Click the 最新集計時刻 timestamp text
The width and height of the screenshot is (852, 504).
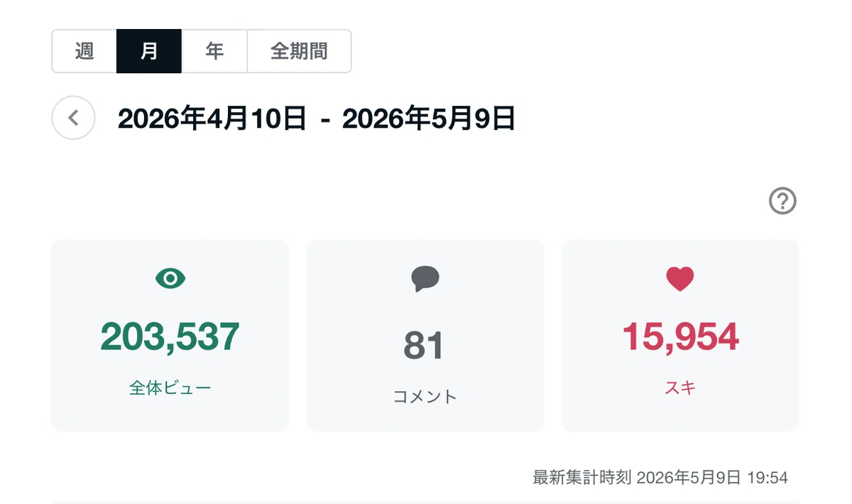coord(660,477)
